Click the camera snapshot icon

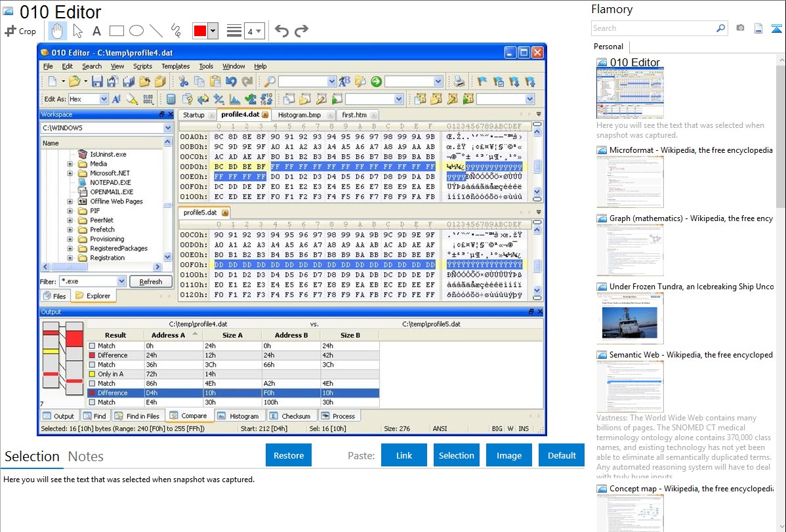[740, 28]
